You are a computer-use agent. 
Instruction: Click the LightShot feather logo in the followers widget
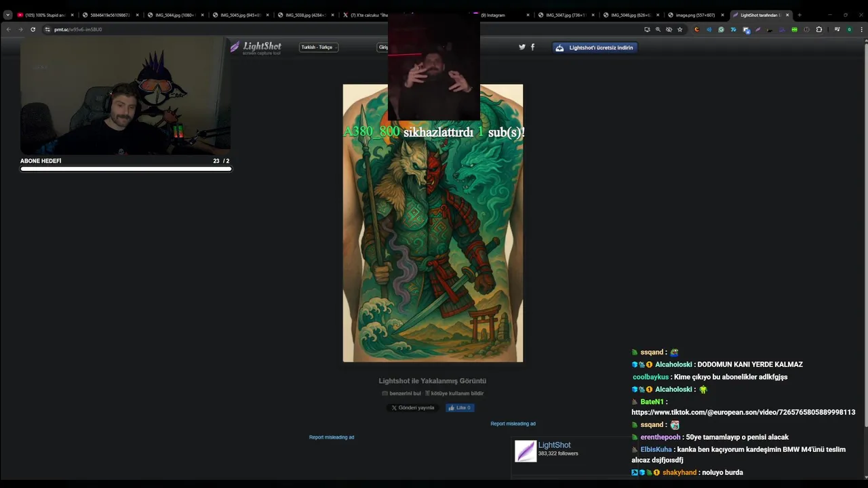[x=526, y=451]
